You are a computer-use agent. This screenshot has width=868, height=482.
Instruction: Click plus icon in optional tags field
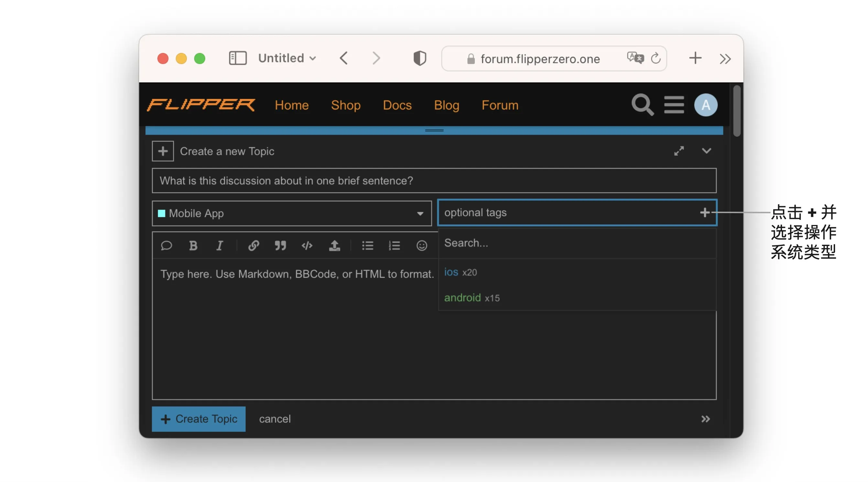tap(705, 212)
